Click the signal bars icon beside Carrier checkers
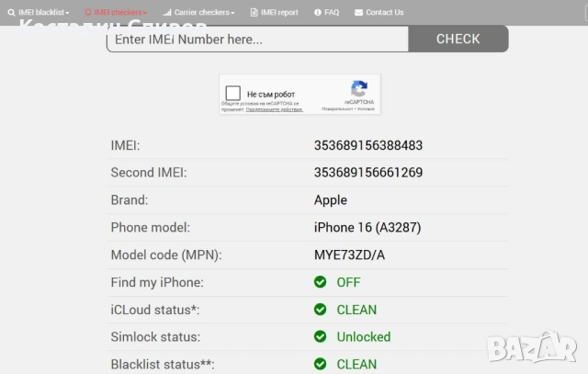The width and height of the screenshot is (588, 374). tap(167, 12)
